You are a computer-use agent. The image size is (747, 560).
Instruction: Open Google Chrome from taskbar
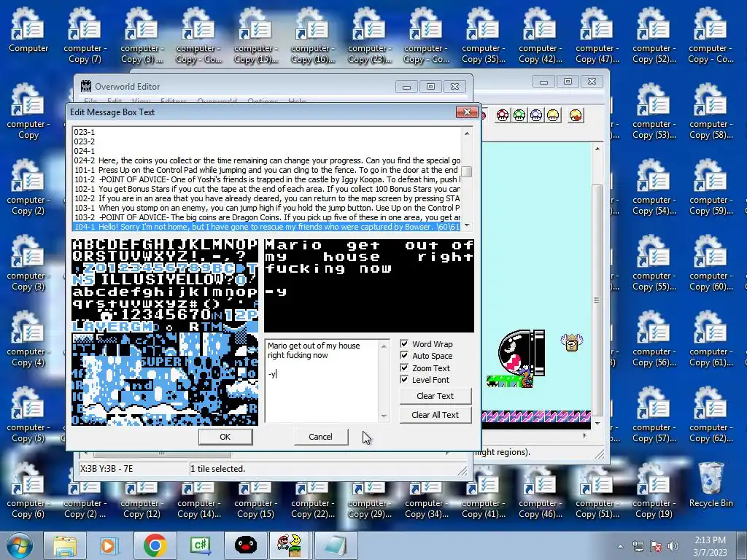pyautogui.click(x=155, y=545)
